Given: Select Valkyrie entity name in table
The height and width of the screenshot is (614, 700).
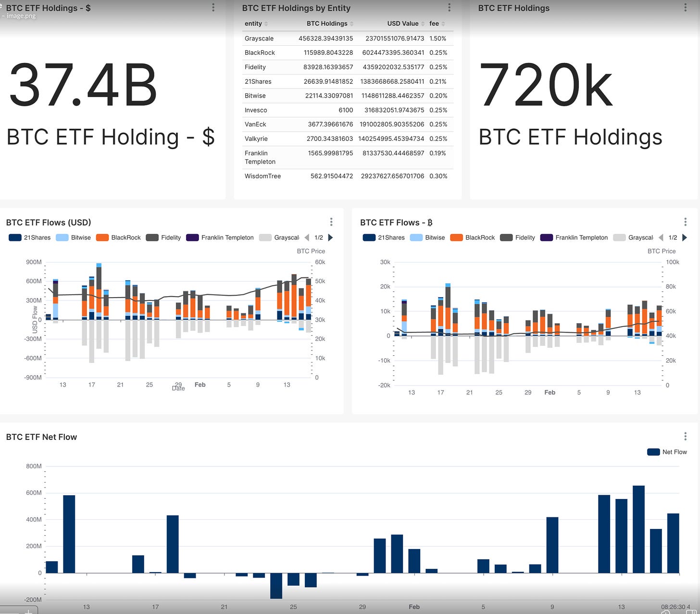Looking at the screenshot, I should (x=256, y=138).
